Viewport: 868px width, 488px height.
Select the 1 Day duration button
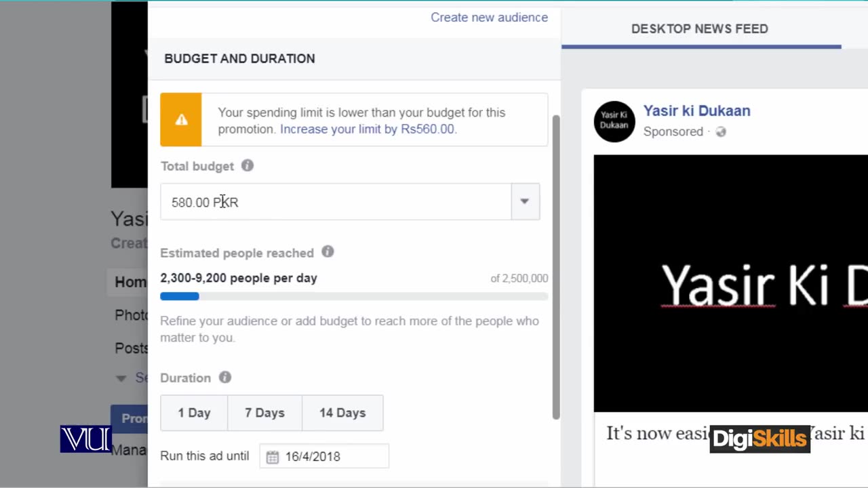point(194,413)
